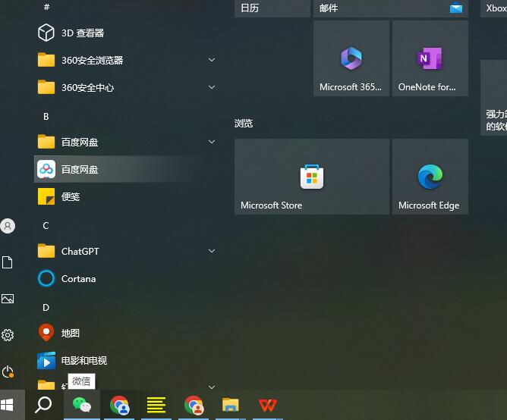The width and height of the screenshot is (507, 420).
Task: Launch Cortana from app list
Action: point(78,278)
